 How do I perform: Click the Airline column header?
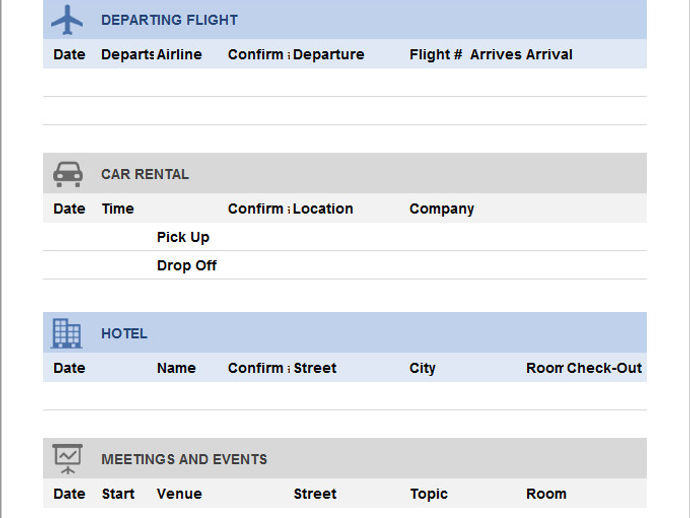[179, 55]
